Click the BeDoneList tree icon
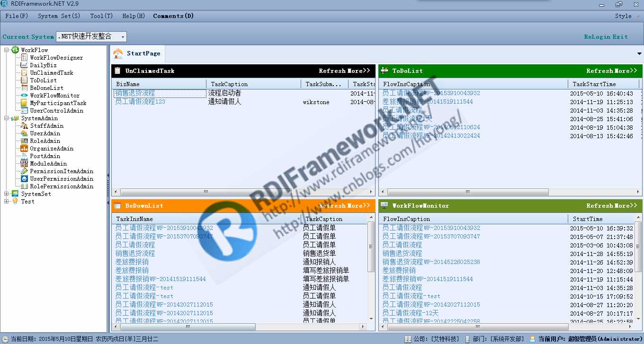644x344 pixels. (24, 88)
